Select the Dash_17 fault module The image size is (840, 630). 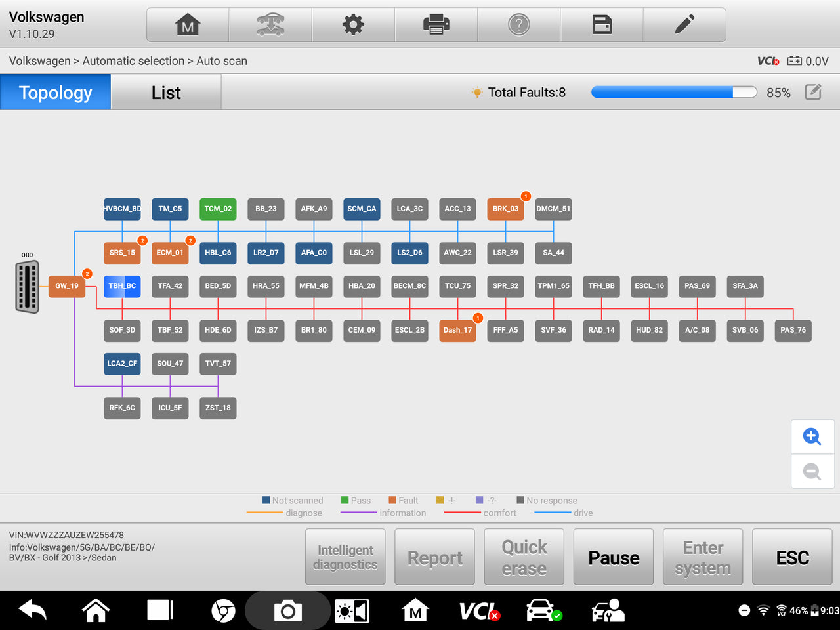point(457,330)
